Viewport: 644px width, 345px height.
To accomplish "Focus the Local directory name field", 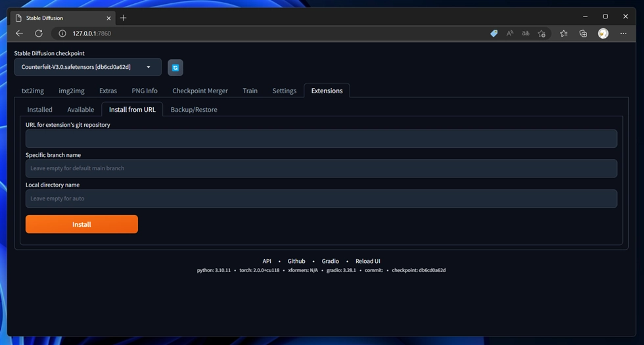I will tap(321, 198).
